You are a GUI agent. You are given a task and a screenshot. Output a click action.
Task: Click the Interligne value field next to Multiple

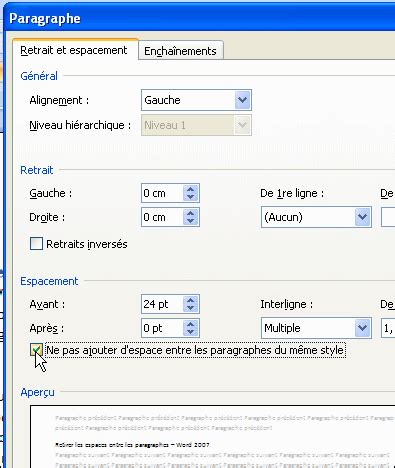coord(388,328)
